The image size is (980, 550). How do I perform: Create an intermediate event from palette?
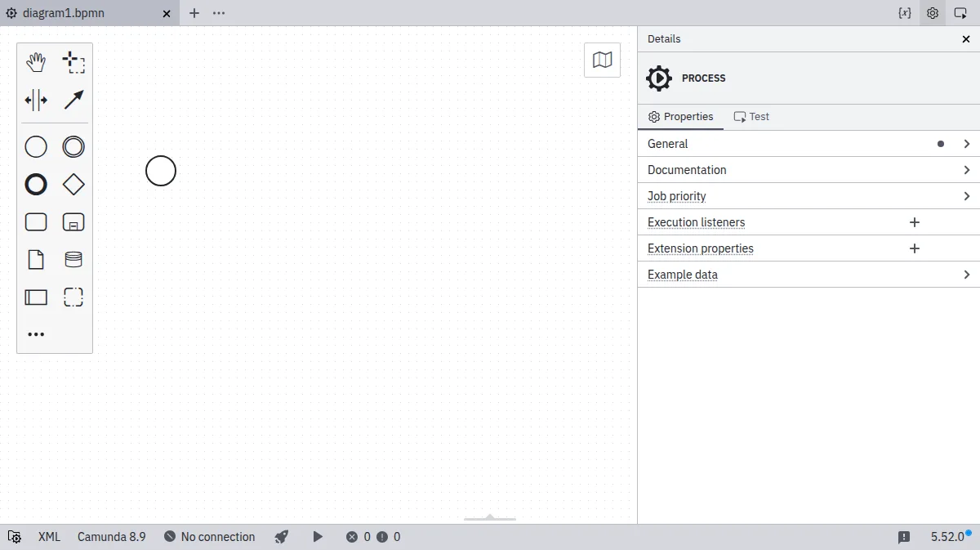pyautogui.click(x=73, y=147)
